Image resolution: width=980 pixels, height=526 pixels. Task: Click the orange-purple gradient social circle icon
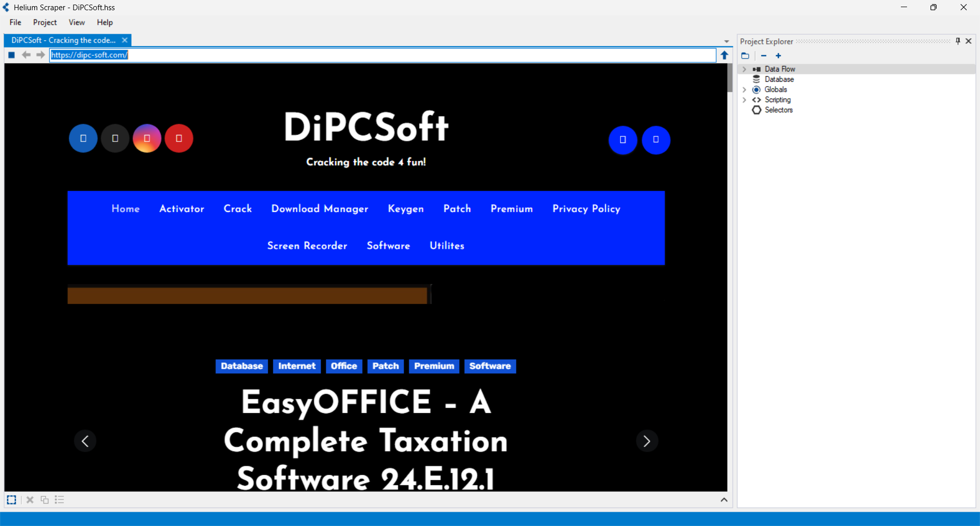click(x=147, y=138)
